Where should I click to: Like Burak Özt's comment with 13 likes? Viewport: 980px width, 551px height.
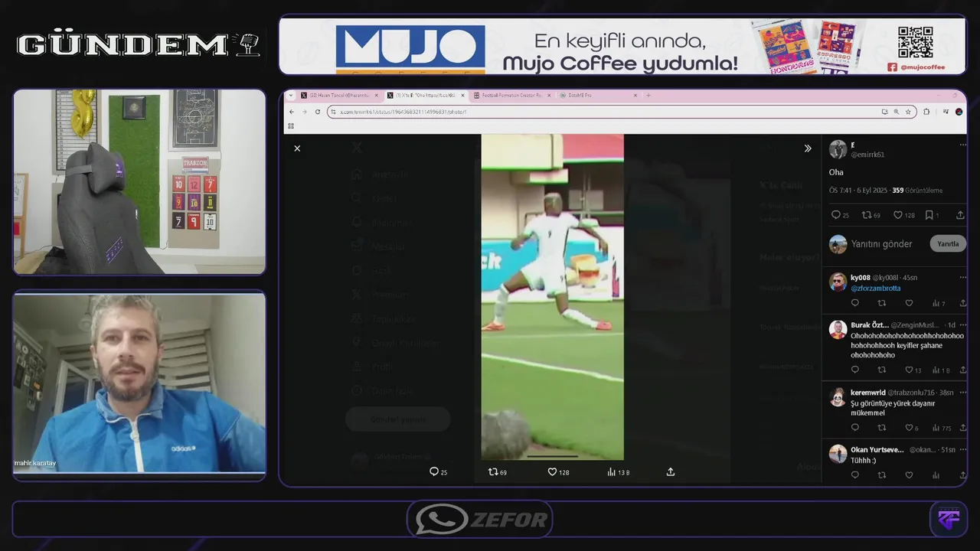(x=909, y=370)
